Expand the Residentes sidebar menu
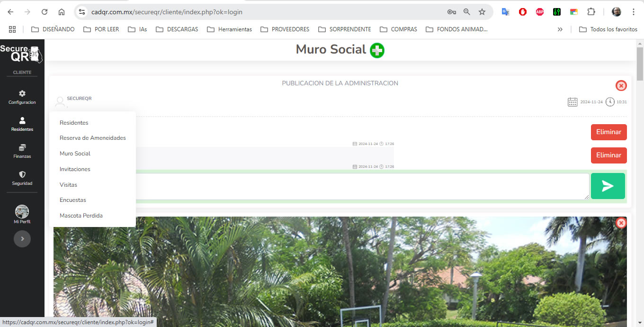The height and width of the screenshot is (327, 644). (22, 124)
